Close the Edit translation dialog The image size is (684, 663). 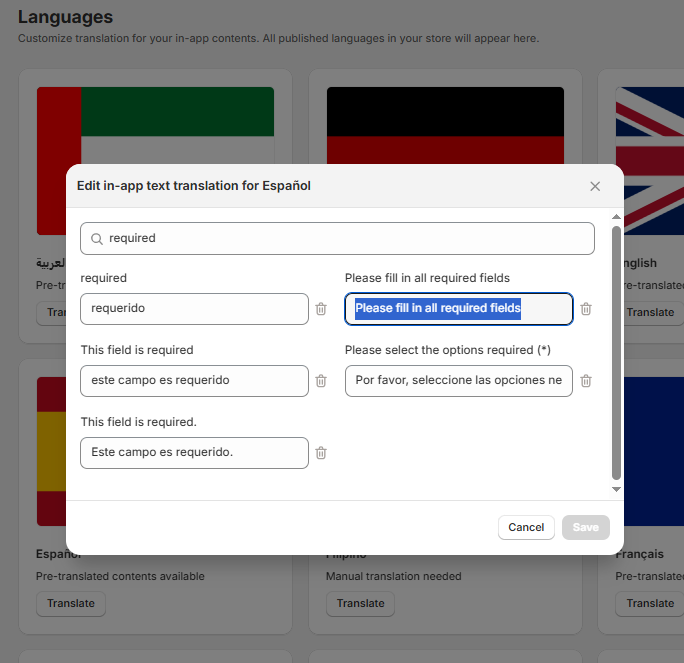click(595, 186)
